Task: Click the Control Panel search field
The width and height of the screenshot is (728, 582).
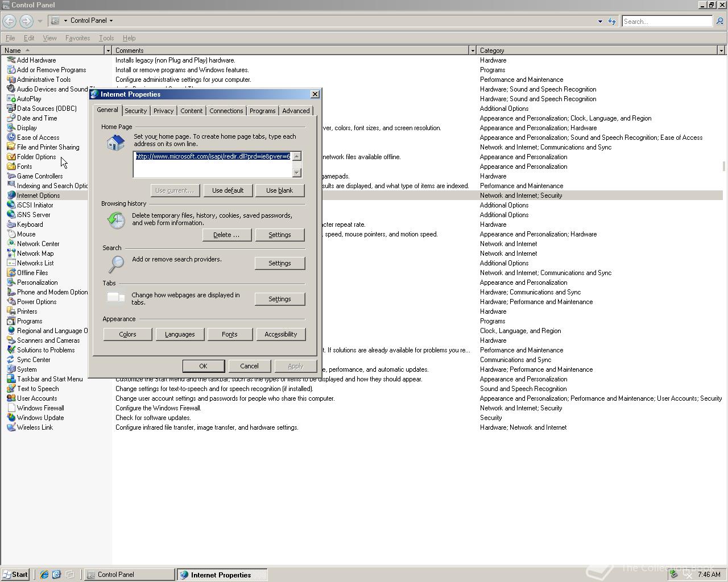Action: (667, 22)
